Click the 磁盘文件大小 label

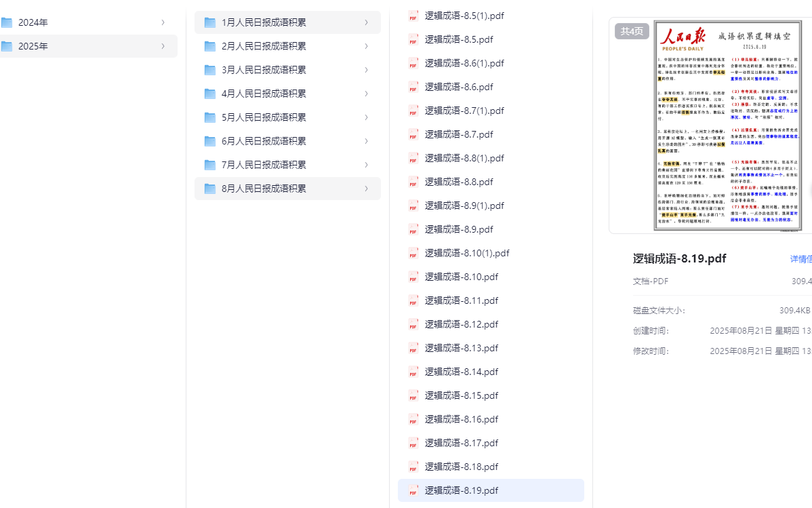coord(659,311)
